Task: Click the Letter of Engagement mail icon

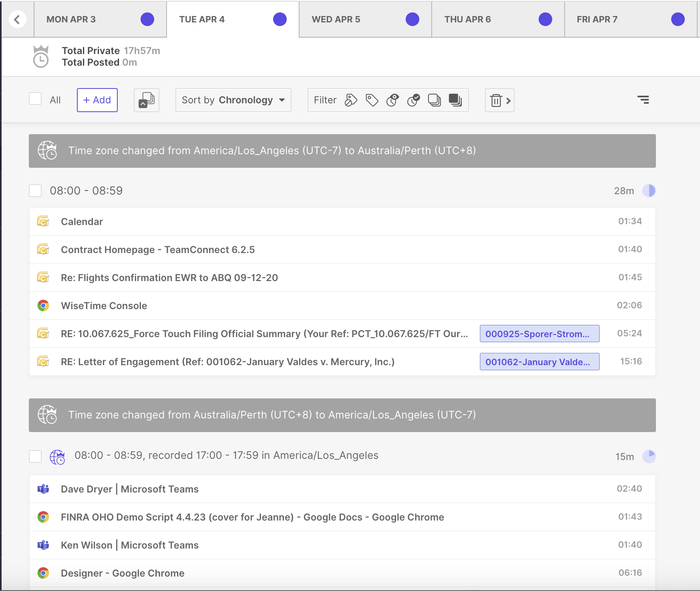Action: point(43,361)
